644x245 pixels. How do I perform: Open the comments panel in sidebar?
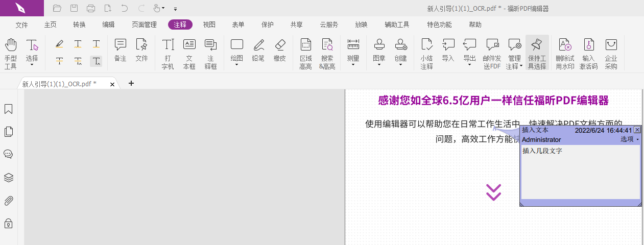8,154
